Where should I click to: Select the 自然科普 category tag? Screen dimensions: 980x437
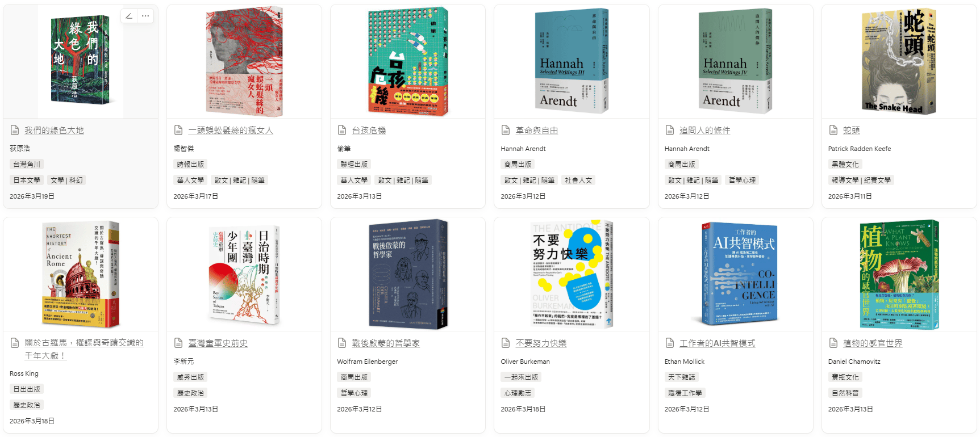coord(845,393)
